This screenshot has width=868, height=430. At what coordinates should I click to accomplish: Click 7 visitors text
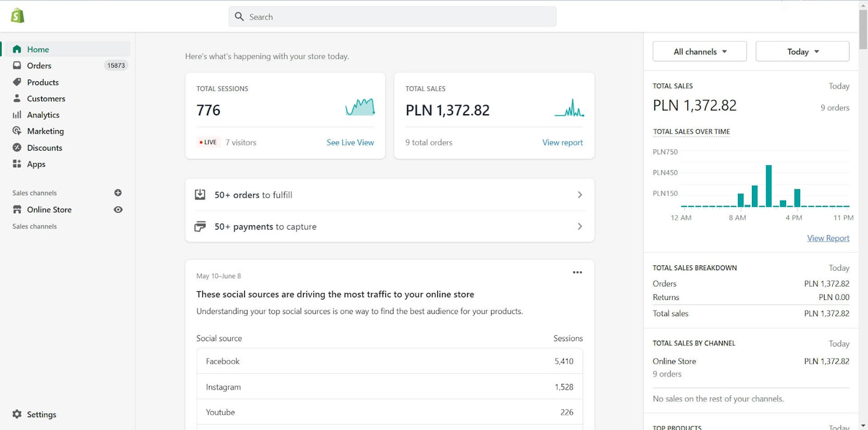click(x=241, y=142)
